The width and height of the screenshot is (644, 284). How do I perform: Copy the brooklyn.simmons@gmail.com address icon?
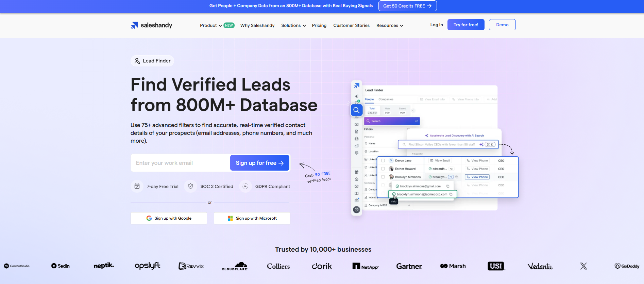point(448,186)
